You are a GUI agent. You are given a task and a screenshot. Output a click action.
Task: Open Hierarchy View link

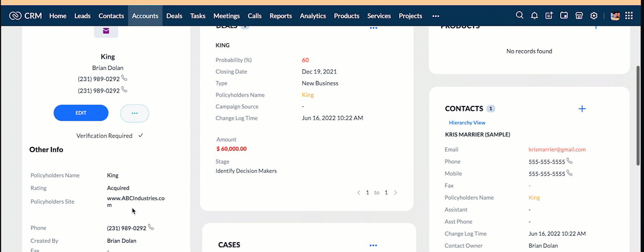[467, 122]
